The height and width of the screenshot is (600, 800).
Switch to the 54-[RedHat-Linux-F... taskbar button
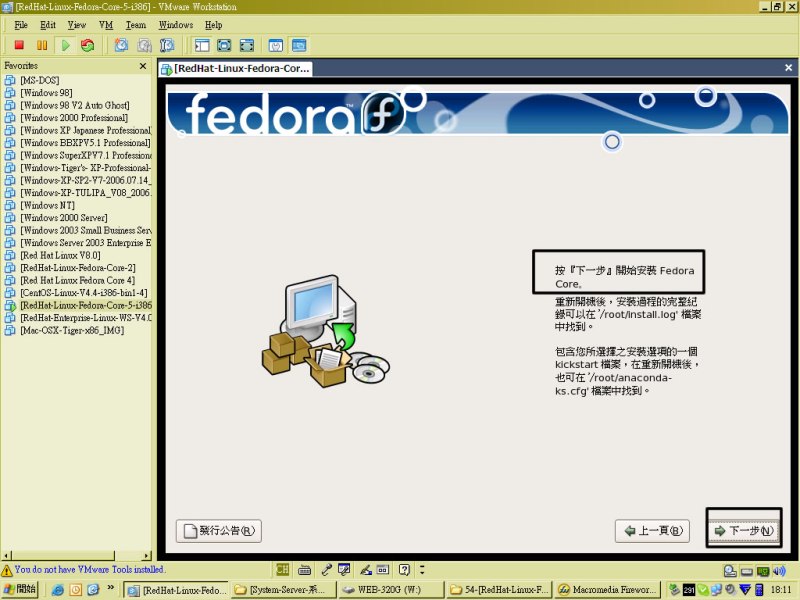[x=499, y=590]
